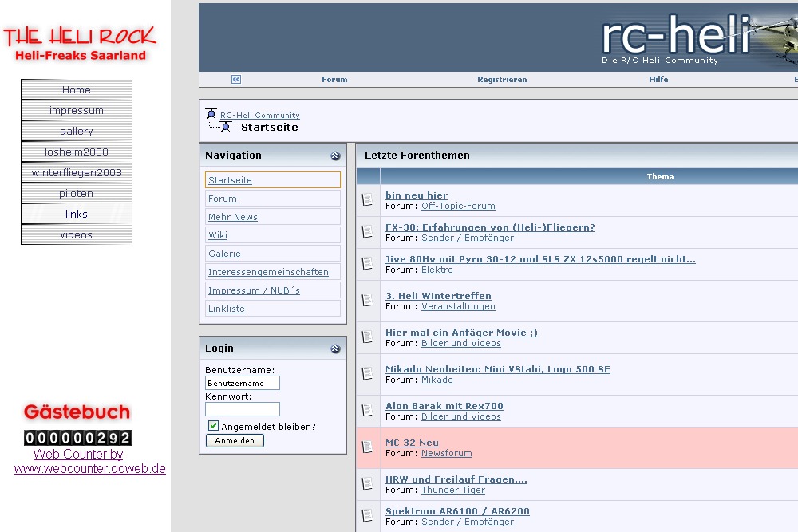The height and width of the screenshot is (532, 798).
Task: Click post icon beside 'bin neu hier'
Action: [x=367, y=200]
